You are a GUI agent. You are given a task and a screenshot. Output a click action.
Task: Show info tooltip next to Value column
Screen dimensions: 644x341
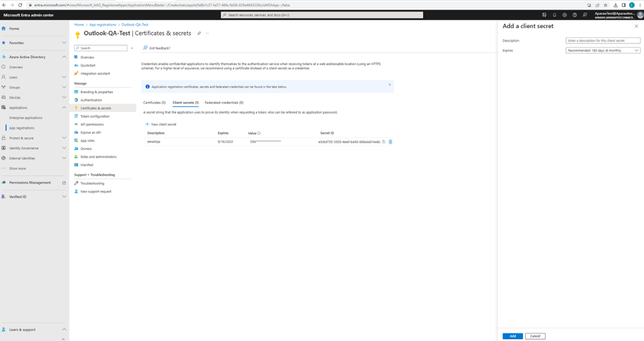pyautogui.click(x=259, y=133)
